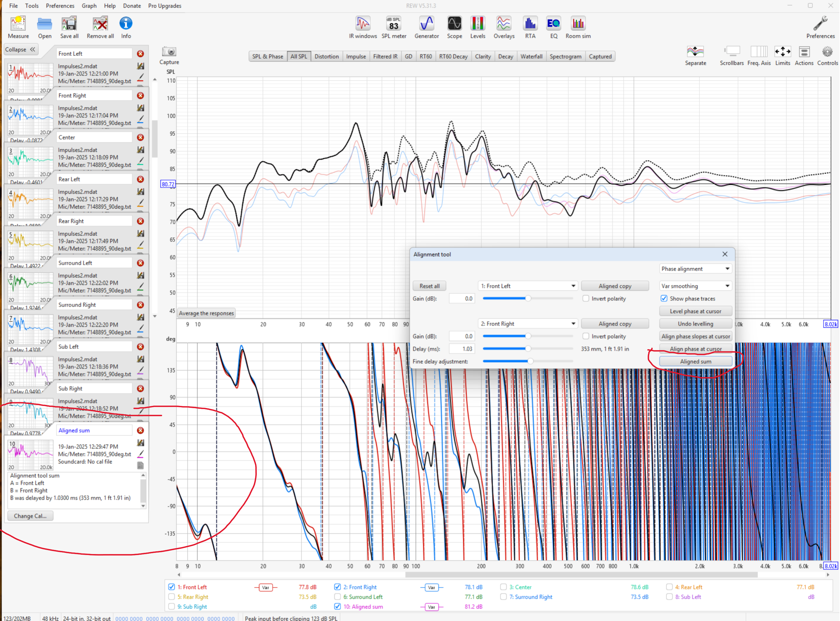The image size is (840, 621).
Task: Click the Reset all button
Action: tap(429, 286)
